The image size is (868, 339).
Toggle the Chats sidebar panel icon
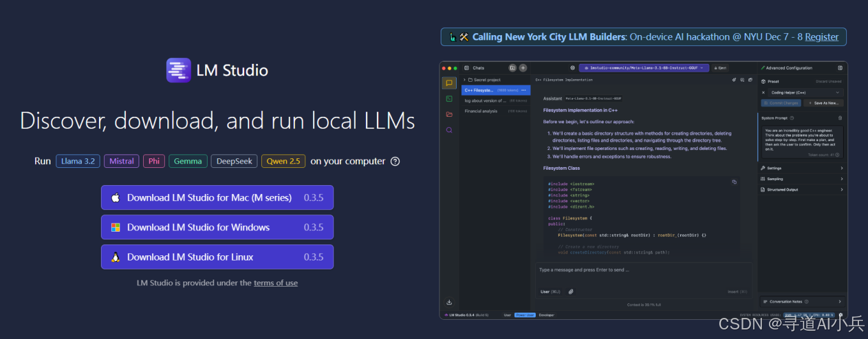click(467, 68)
